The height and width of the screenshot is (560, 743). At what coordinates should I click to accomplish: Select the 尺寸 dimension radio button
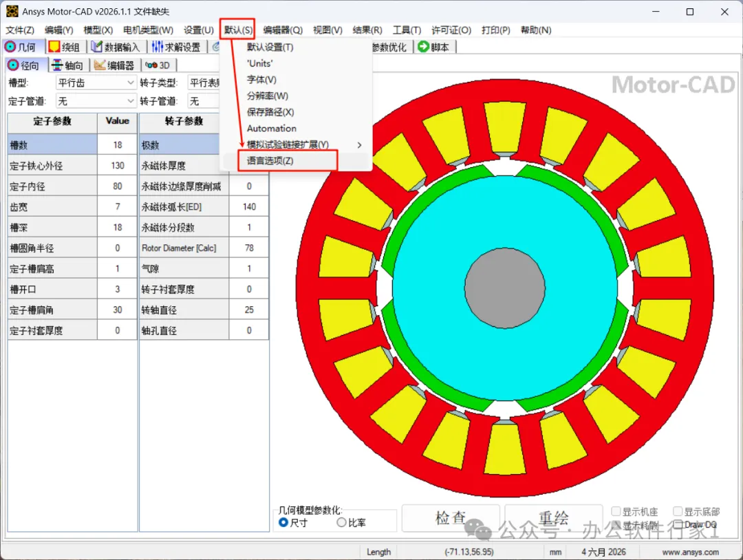[283, 522]
